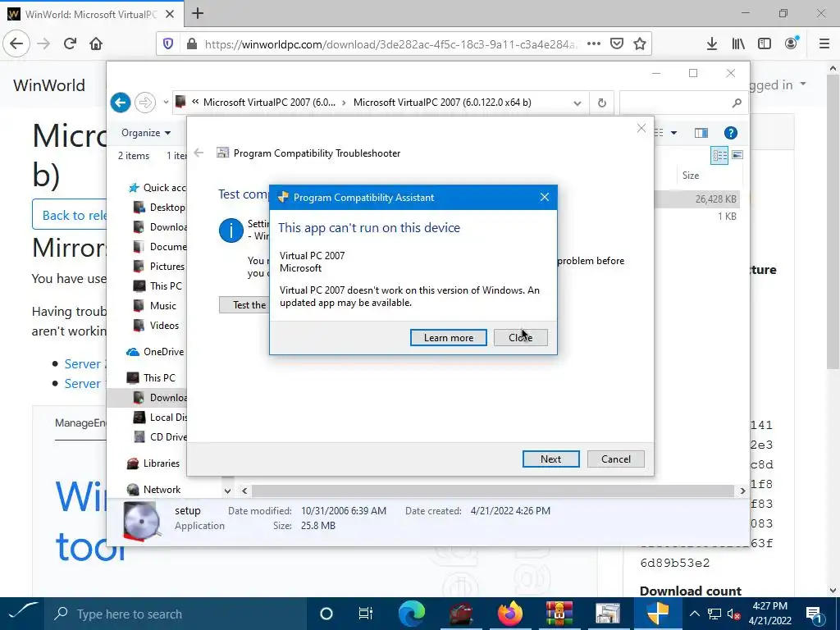Open Microsoft Edge from taskbar
The image size is (840, 630).
click(x=412, y=614)
